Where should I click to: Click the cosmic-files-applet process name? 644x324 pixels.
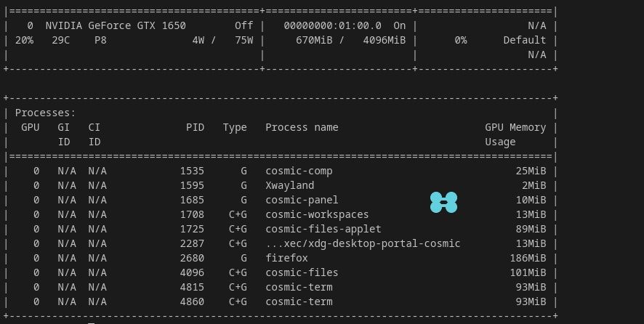(323, 229)
